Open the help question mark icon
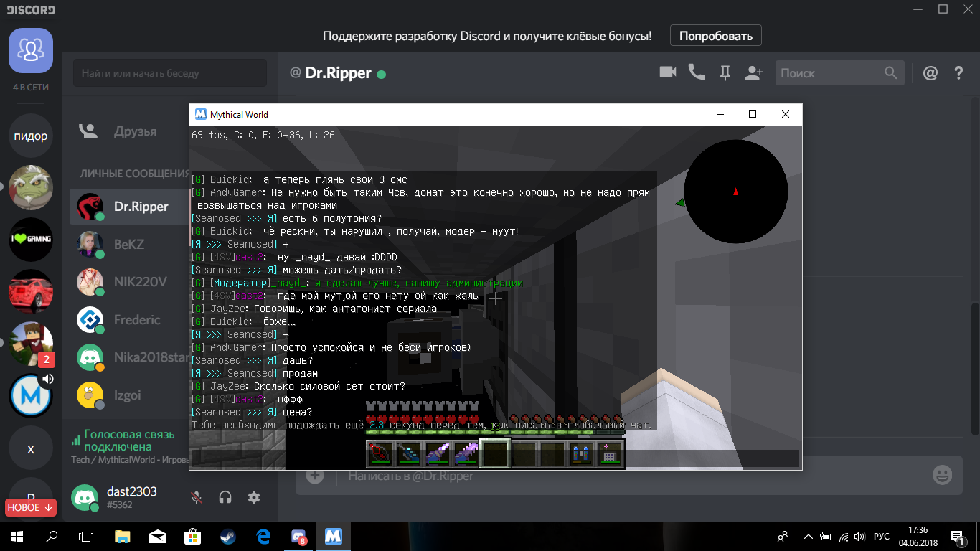The width and height of the screenshot is (980, 551). [958, 72]
